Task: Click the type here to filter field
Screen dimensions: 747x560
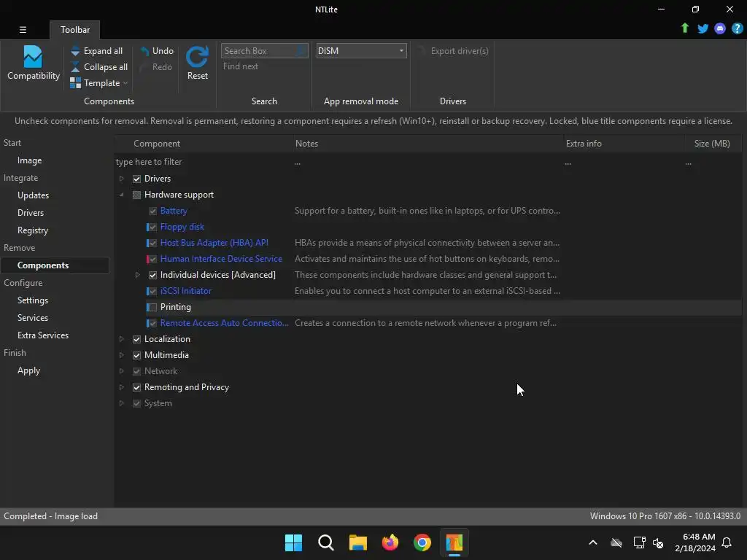Action: pyautogui.click(x=204, y=162)
